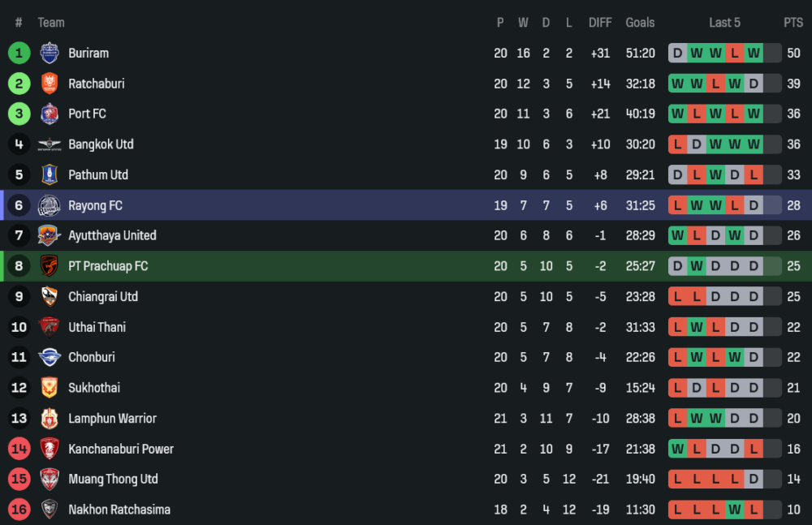Sort table by PTS column header
Image resolution: width=812 pixels, height=525 pixels.
click(x=793, y=23)
